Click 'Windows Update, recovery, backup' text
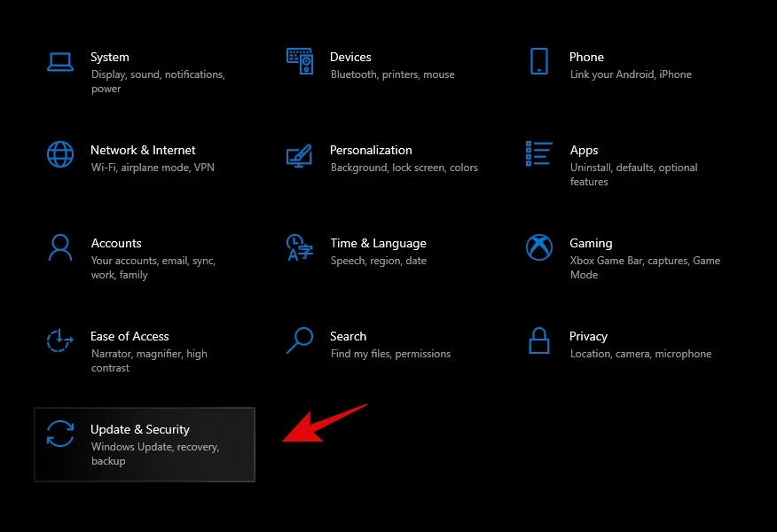The width and height of the screenshot is (777, 532). click(x=155, y=454)
